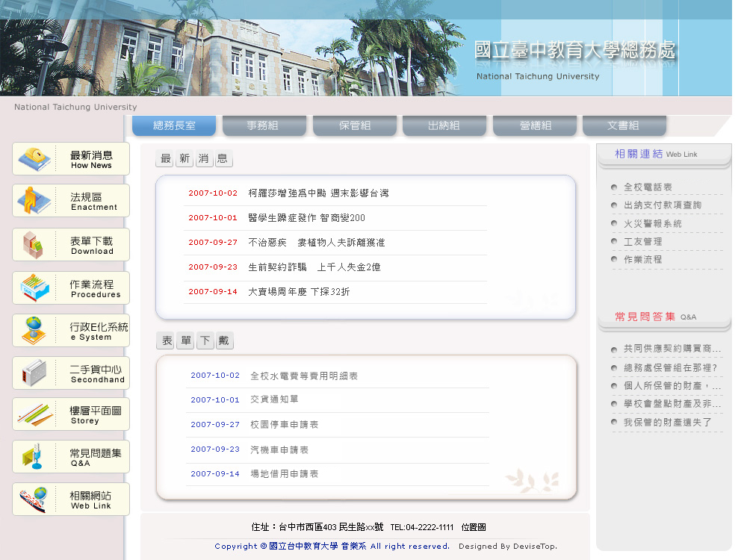Click the 相關網站 Web Link ship icon
The image size is (747, 560).
click(x=34, y=499)
